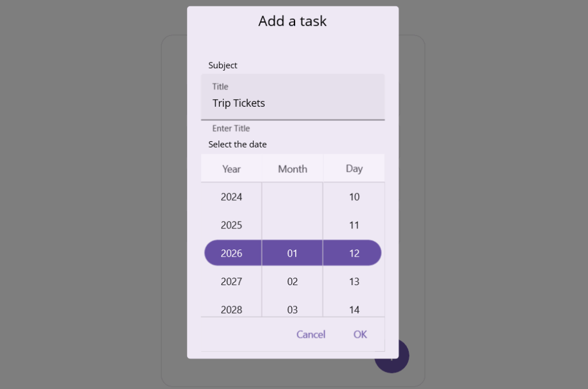Choose month 02 in the date picker
Image resolution: width=588 pixels, height=389 pixels.
(292, 281)
